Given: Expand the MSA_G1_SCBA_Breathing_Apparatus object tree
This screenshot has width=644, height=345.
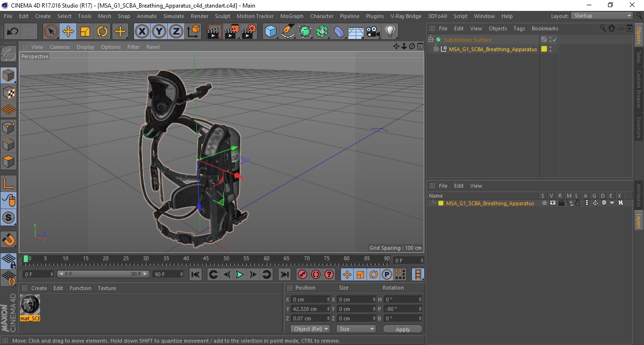Looking at the screenshot, I should point(436,49).
